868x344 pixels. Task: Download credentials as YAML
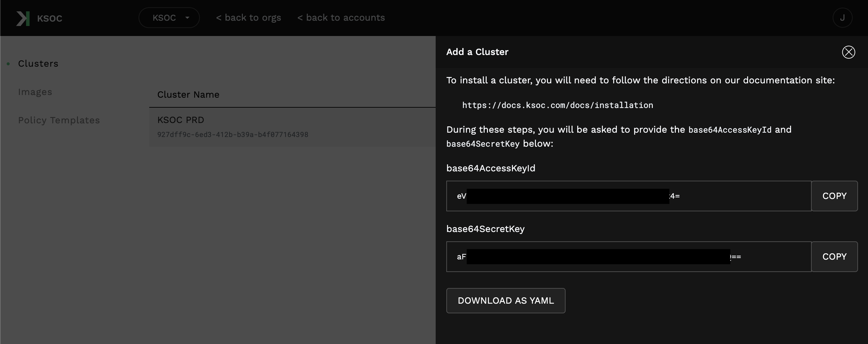point(506,300)
